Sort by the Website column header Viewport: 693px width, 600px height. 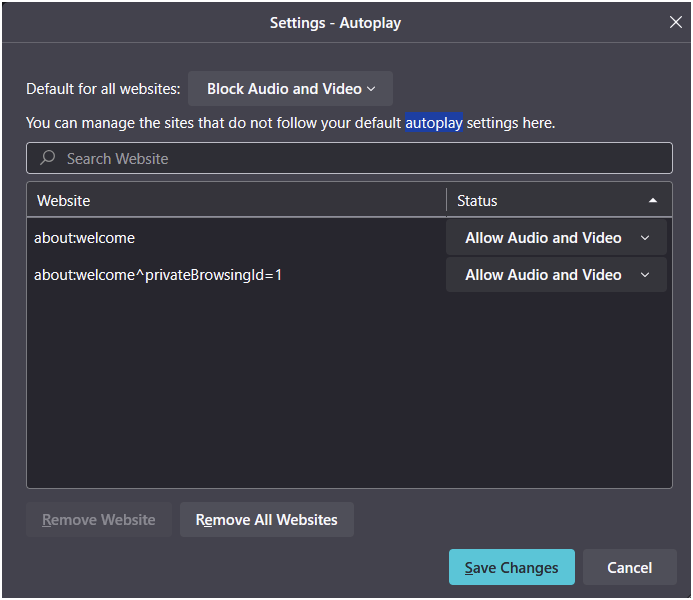(236, 201)
